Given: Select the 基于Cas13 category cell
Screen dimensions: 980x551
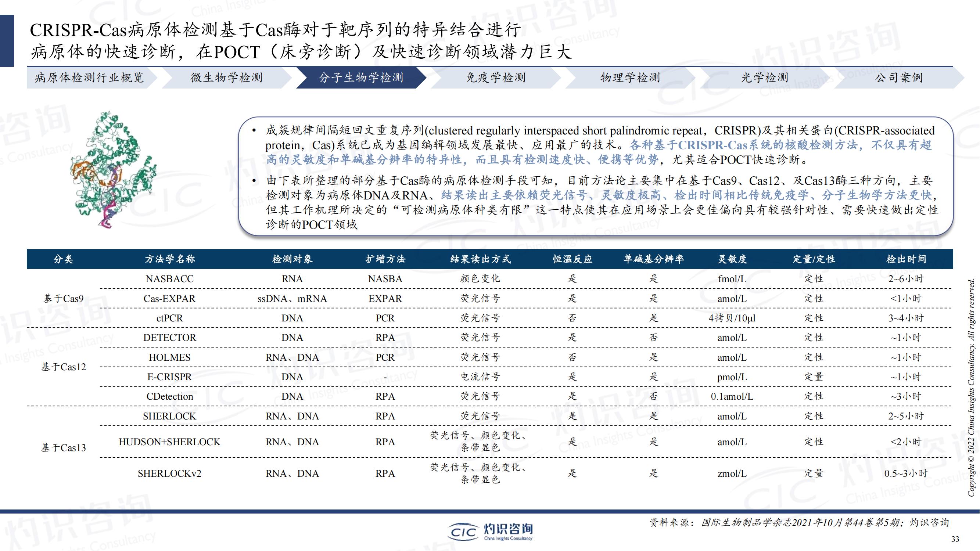Looking at the screenshot, I should pos(64,447).
